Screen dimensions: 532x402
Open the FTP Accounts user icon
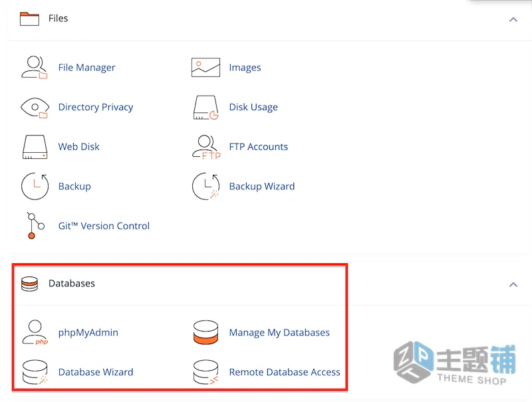pyautogui.click(x=206, y=147)
